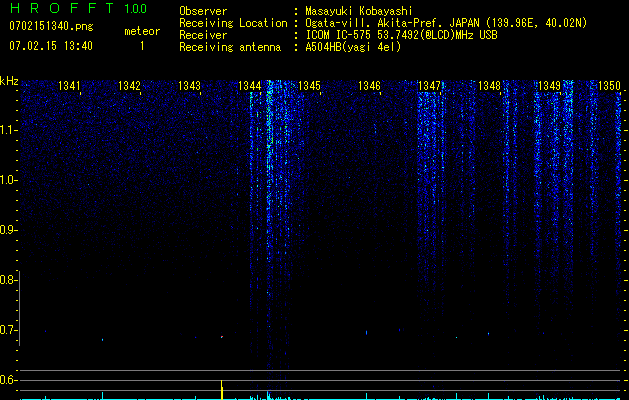Click the 1341 time marker
The height and width of the screenshot is (400, 629).
click(69, 86)
